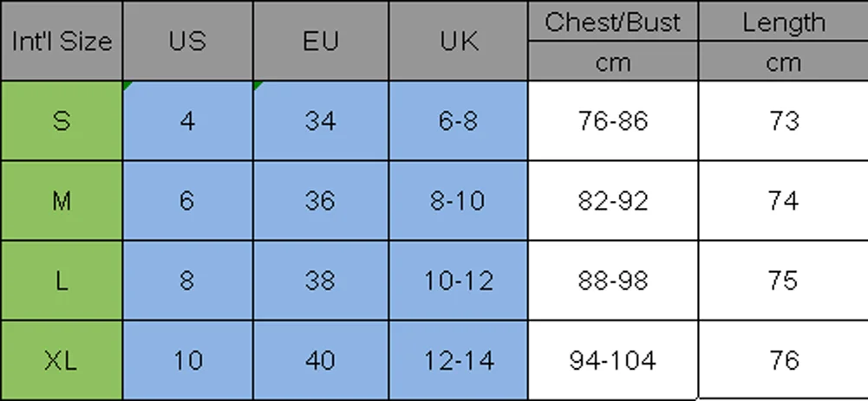Select the green XL size cell
The width and height of the screenshot is (868, 401).
61,359
